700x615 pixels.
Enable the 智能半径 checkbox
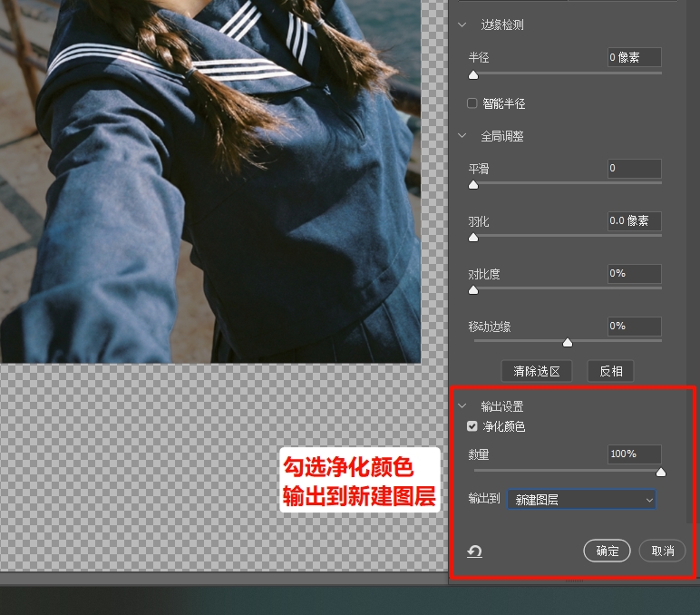(472, 103)
